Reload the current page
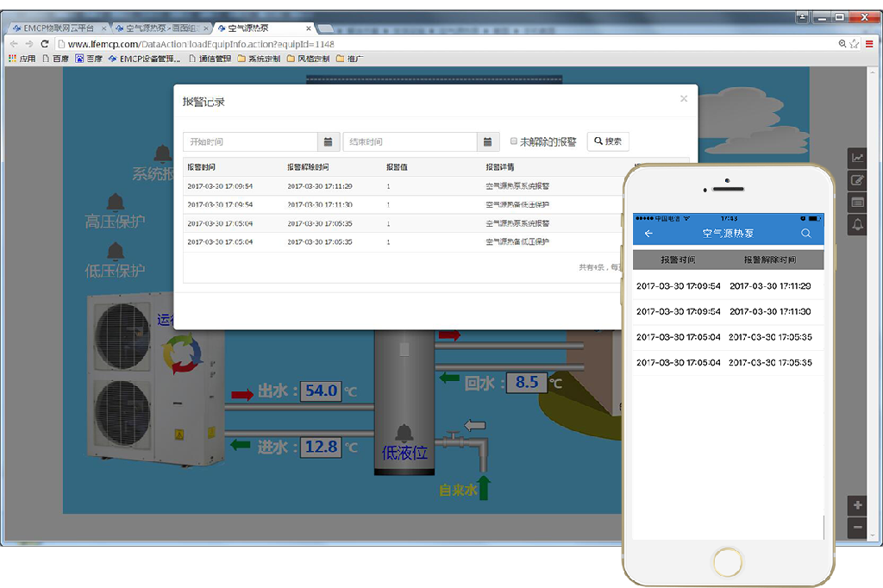 [45, 44]
